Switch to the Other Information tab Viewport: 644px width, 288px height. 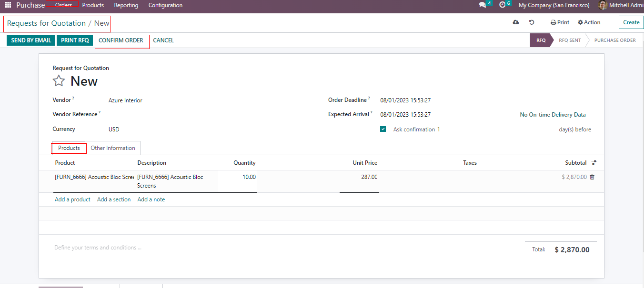[x=113, y=148]
